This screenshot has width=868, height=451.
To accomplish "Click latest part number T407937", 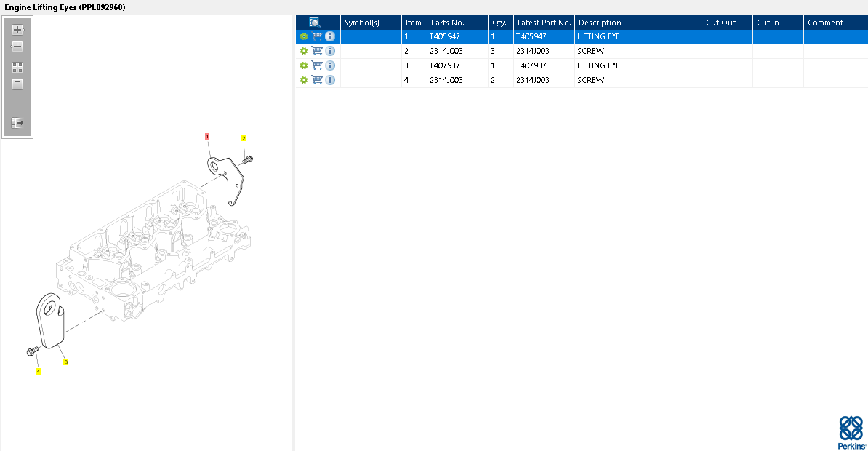I will pos(531,65).
